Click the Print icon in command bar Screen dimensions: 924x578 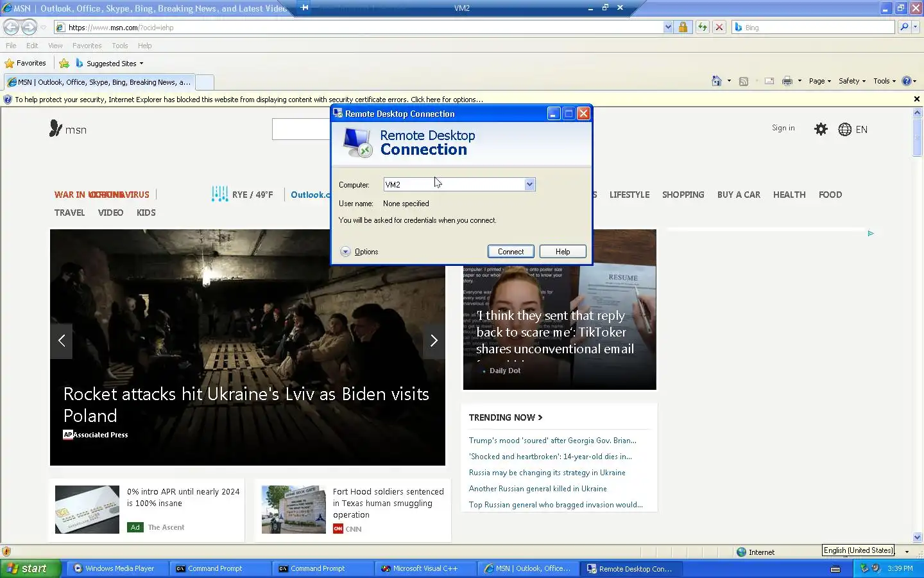pyautogui.click(x=787, y=81)
